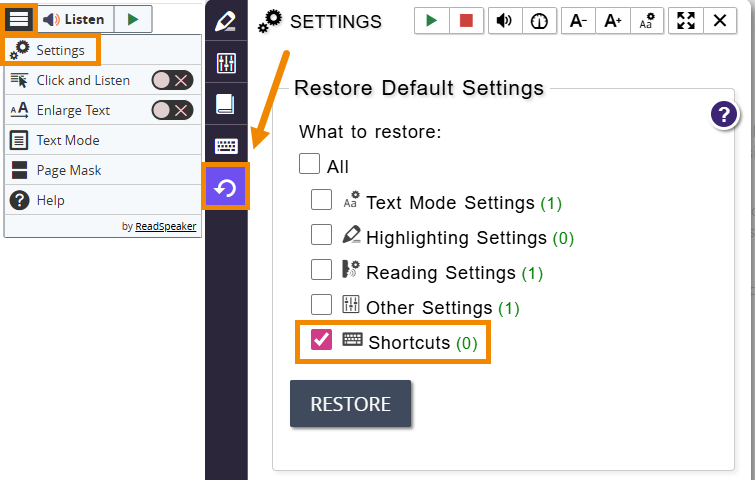Image resolution: width=755 pixels, height=480 pixels.
Task: Select the restore defaults sidebar icon
Action: pos(226,188)
